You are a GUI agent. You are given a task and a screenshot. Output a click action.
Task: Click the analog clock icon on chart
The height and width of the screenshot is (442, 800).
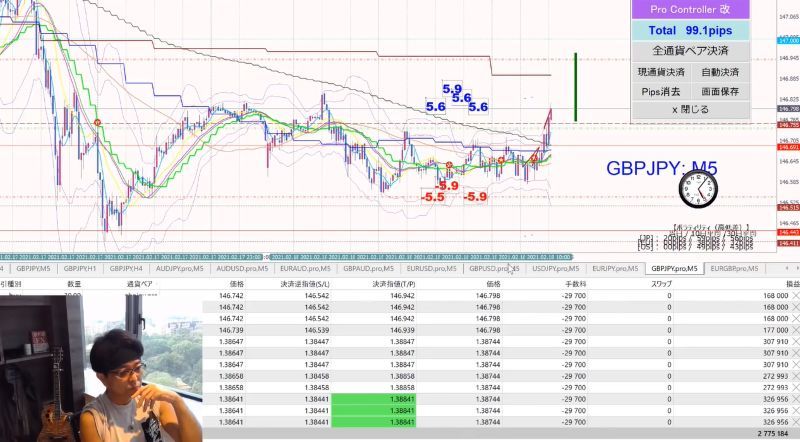[698, 189]
